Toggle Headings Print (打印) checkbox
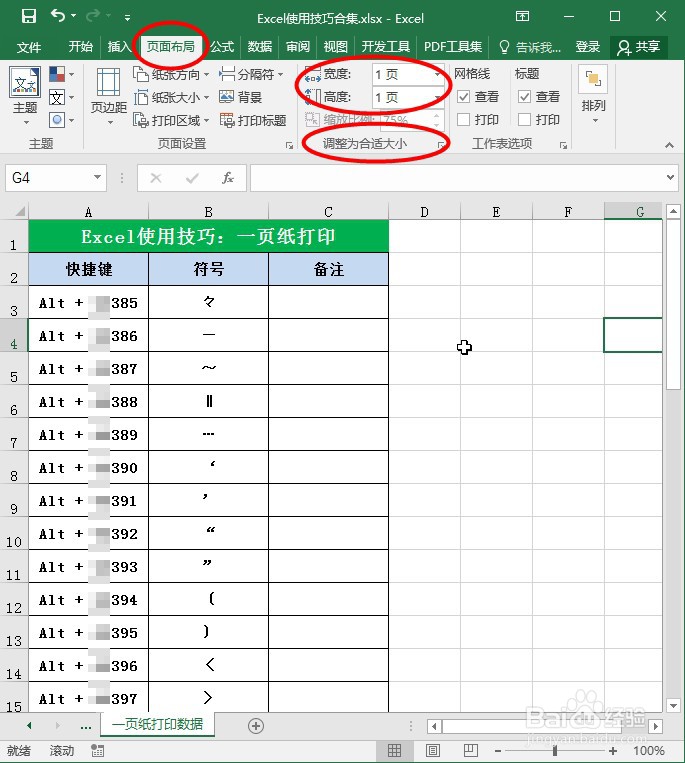This screenshot has height=763, width=685. (524, 120)
